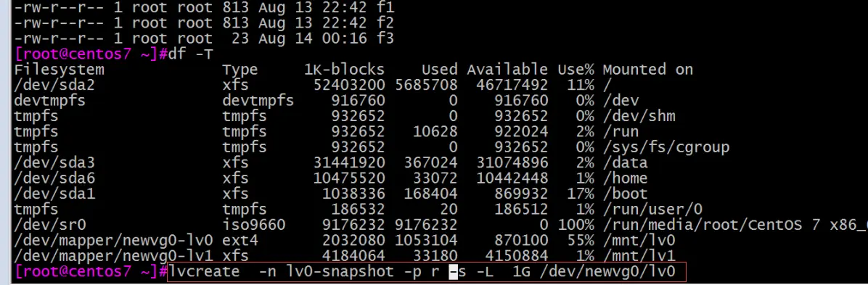The width and height of the screenshot is (868, 285).
Task: Click the 4184064 block count
Action: tap(353, 256)
